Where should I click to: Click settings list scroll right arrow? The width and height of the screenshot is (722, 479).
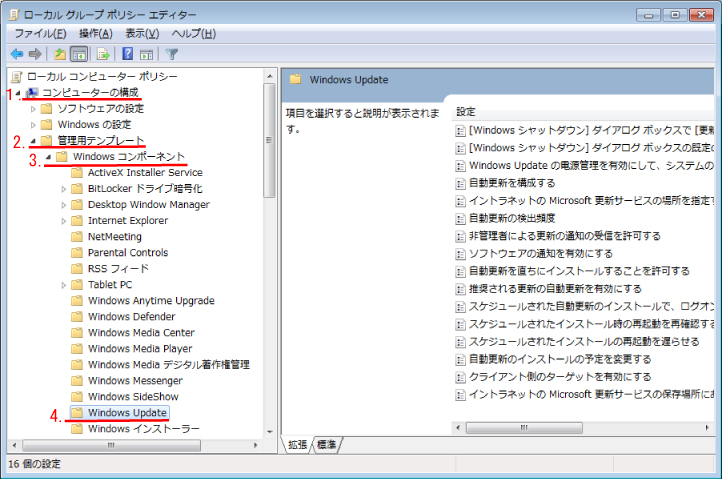(x=707, y=428)
